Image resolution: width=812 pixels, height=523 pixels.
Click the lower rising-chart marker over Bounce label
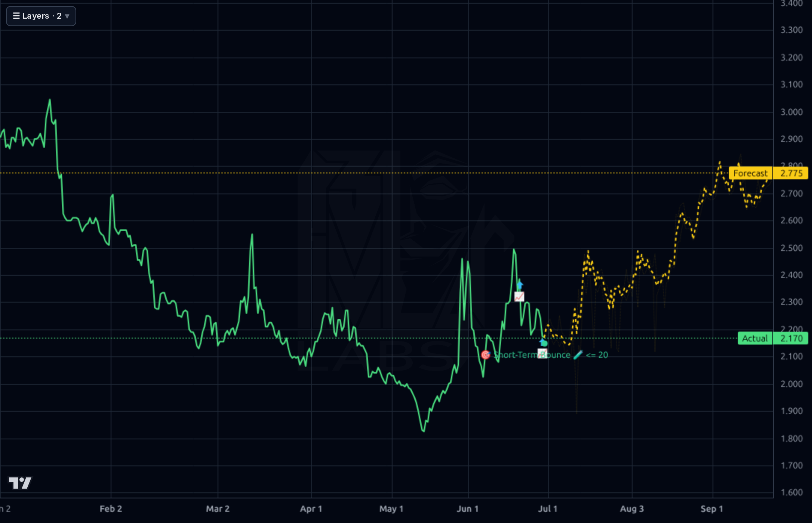point(542,353)
